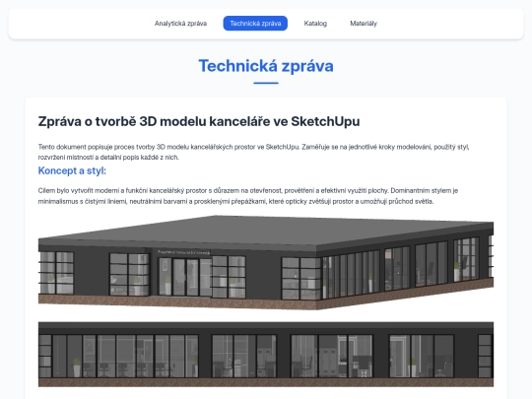
Task: Click the paragraph starting 'Cílem bylo vytvořit'
Action: [x=248, y=196]
